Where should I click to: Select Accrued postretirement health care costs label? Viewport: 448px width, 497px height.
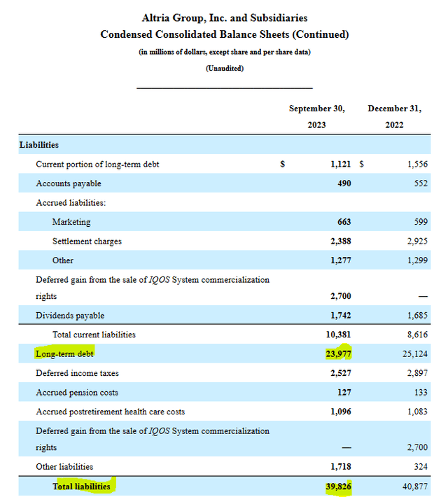111,412
